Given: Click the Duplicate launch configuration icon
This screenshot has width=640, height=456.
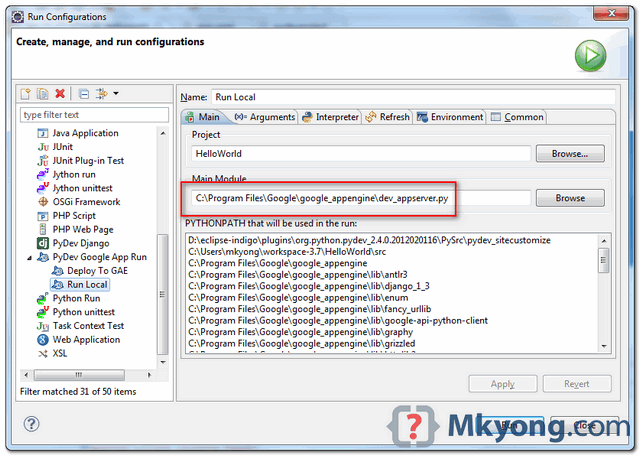Looking at the screenshot, I should (x=42, y=94).
